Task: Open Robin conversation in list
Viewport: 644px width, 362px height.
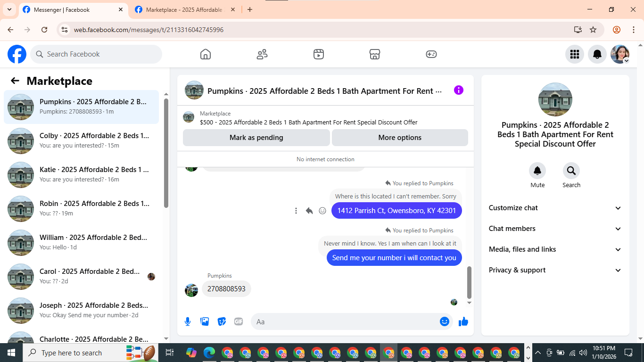Action: [x=82, y=209]
